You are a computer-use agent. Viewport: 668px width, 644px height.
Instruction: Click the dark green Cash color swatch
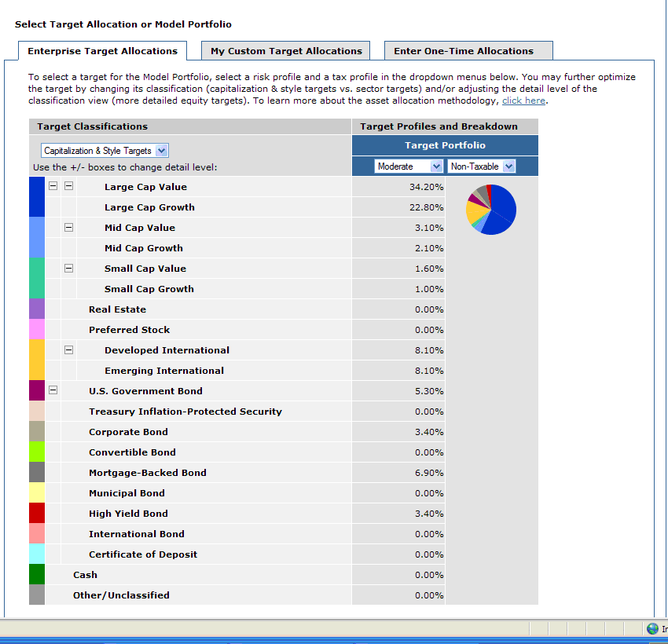(x=37, y=574)
